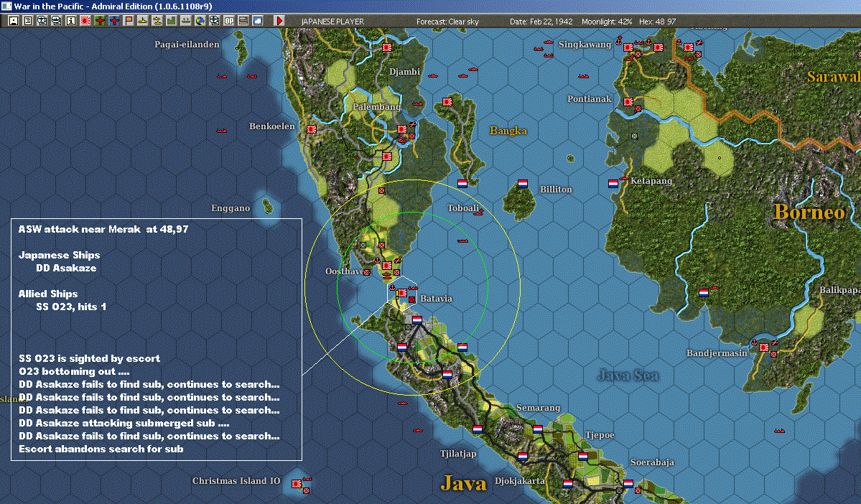Click the single yellow ship toolbar icon

143,21
